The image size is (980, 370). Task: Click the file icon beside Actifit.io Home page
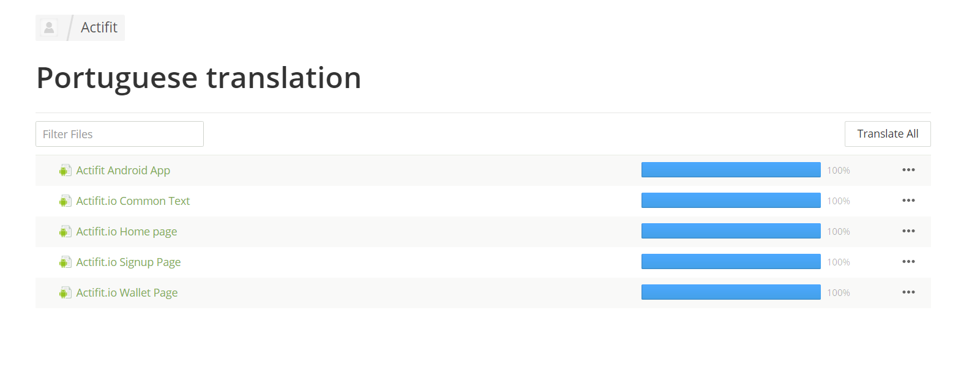(x=65, y=232)
